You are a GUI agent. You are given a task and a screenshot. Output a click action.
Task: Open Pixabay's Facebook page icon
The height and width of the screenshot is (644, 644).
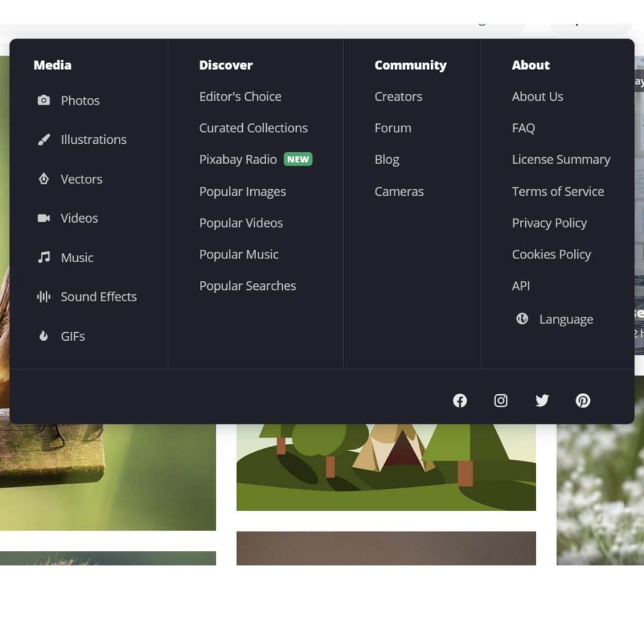point(460,401)
